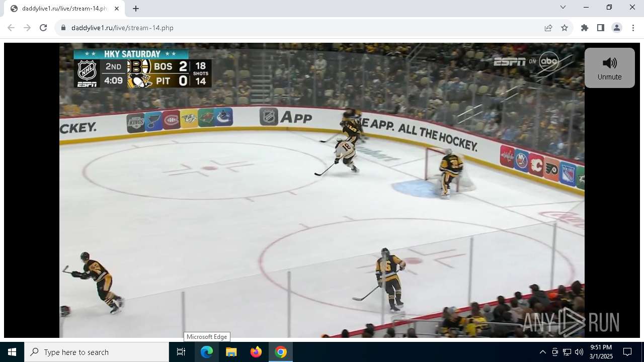
Task: Expand the tab search chevron
Action: tap(563, 7)
